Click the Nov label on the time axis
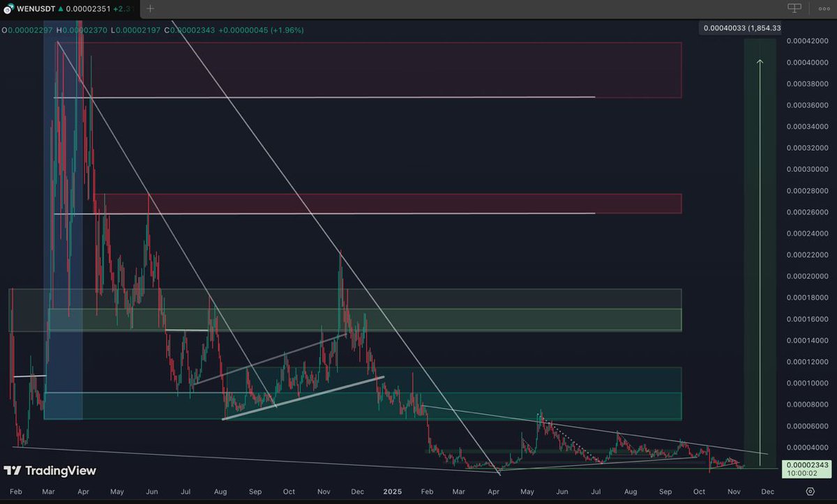 pos(733,491)
